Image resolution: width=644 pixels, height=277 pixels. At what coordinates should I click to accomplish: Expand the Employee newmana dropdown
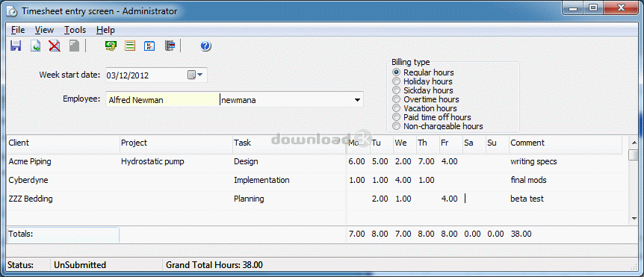coord(357,100)
